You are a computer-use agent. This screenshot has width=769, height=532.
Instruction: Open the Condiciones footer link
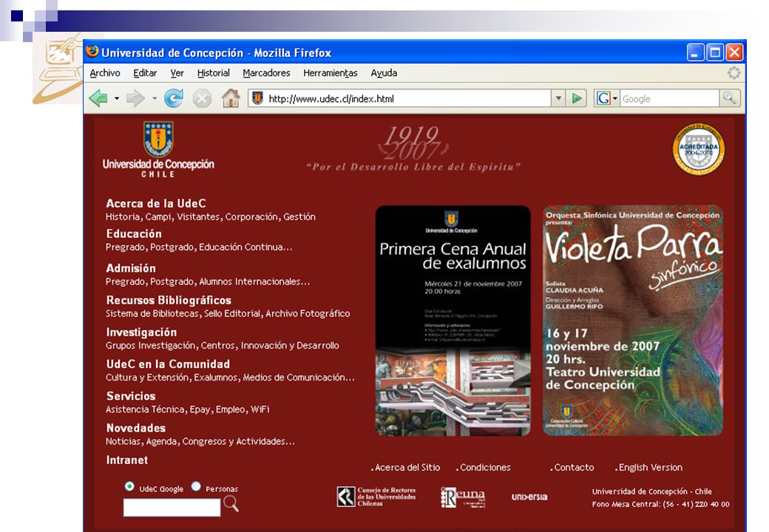tap(484, 467)
